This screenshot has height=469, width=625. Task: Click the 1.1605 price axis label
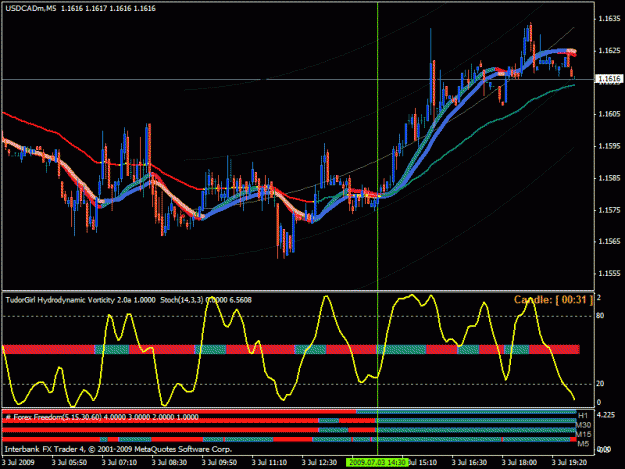tap(609, 114)
